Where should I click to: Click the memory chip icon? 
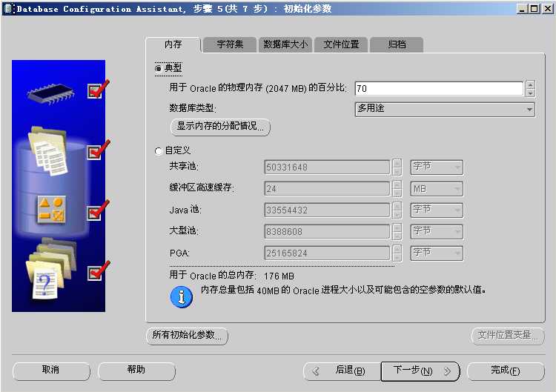click(50, 93)
